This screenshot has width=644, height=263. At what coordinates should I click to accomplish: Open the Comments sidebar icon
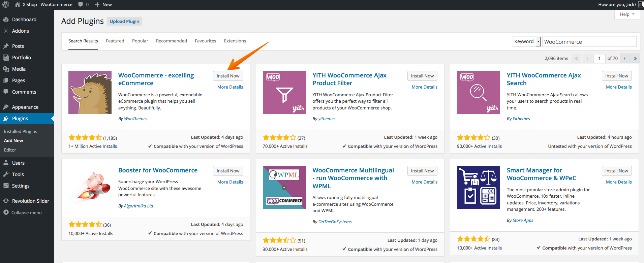click(x=6, y=92)
